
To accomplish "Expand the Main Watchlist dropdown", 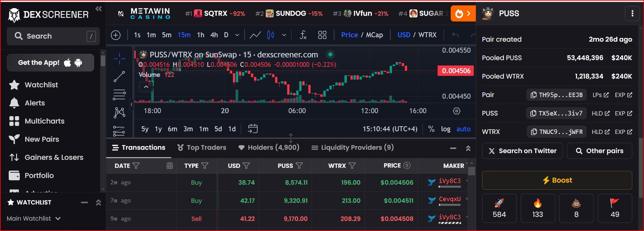I will pos(34,219).
